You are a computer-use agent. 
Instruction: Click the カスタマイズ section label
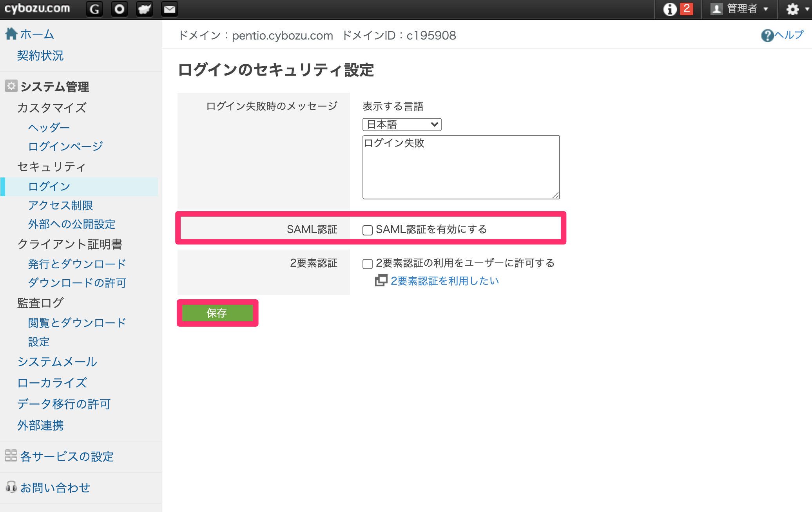coord(52,108)
